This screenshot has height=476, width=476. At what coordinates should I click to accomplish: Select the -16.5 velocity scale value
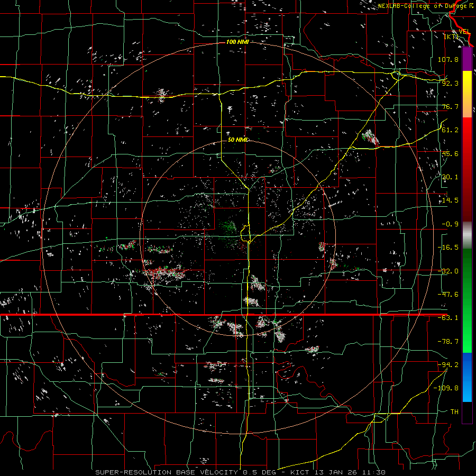click(448, 248)
